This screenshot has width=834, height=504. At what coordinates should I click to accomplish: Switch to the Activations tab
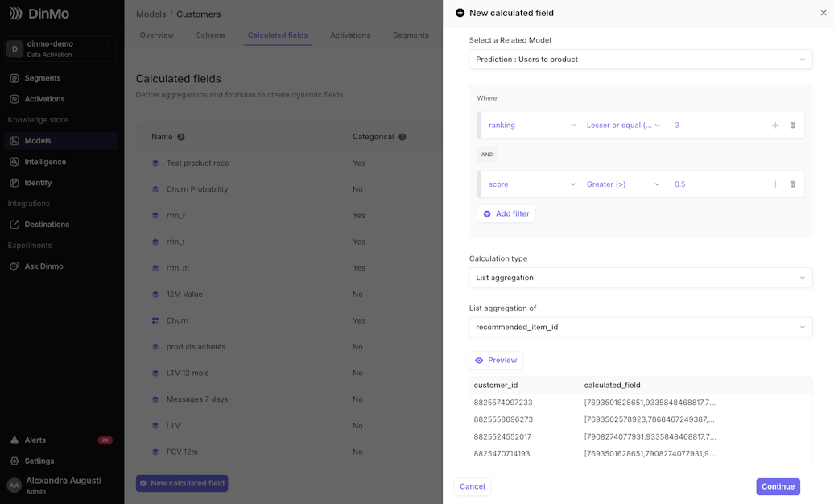click(350, 35)
